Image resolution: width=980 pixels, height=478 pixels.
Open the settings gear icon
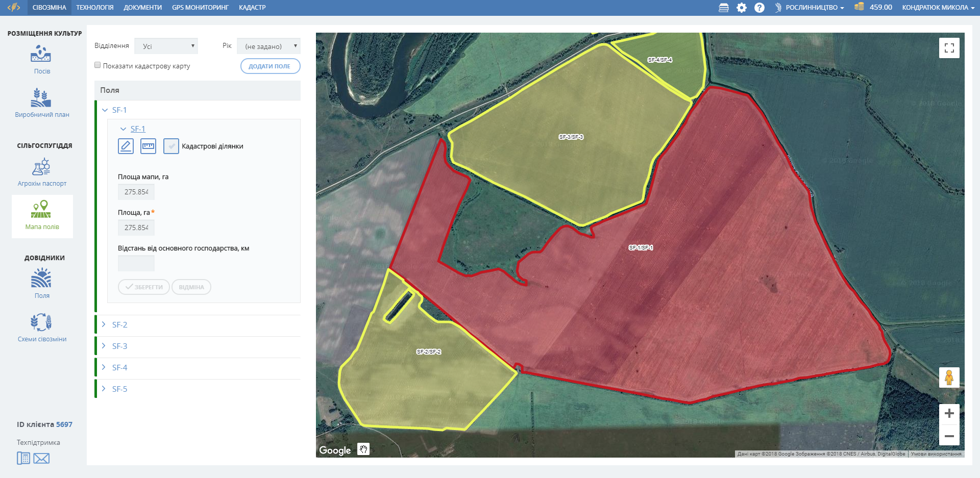point(742,8)
